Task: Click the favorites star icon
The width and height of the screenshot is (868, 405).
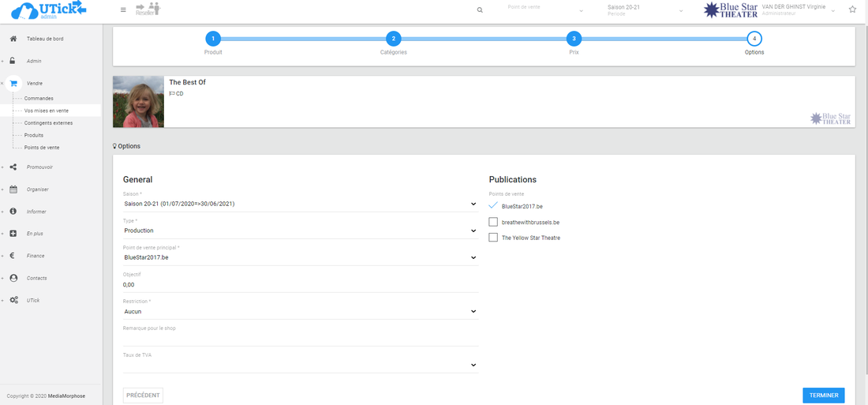Action: 852,9
